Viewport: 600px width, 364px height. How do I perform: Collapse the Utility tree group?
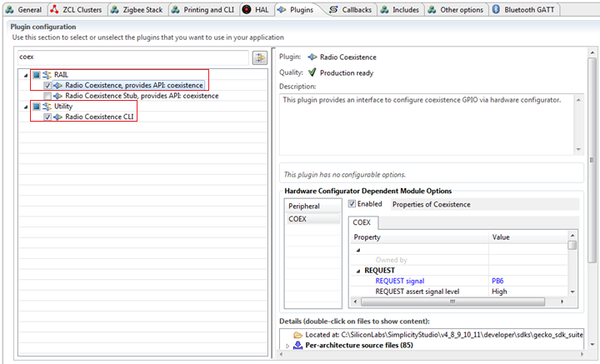(x=26, y=107)
